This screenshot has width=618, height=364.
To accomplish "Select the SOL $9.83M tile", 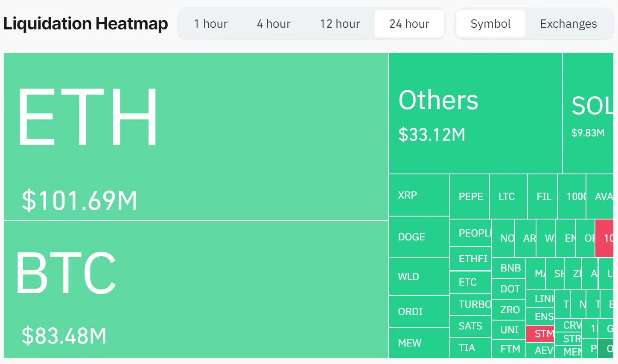I will (x=588, y=113).
